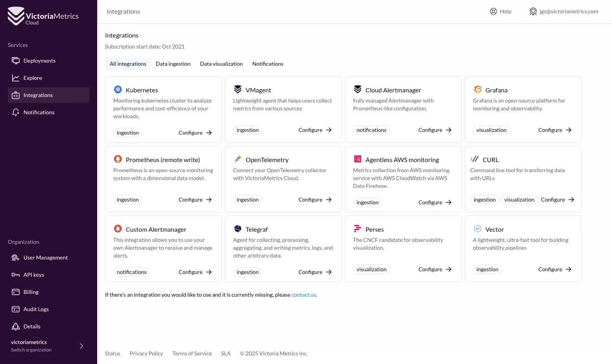The height and width of the screenshot is (364, 612).
Task: Click the Details rocket icon
Action: (16, 326)
